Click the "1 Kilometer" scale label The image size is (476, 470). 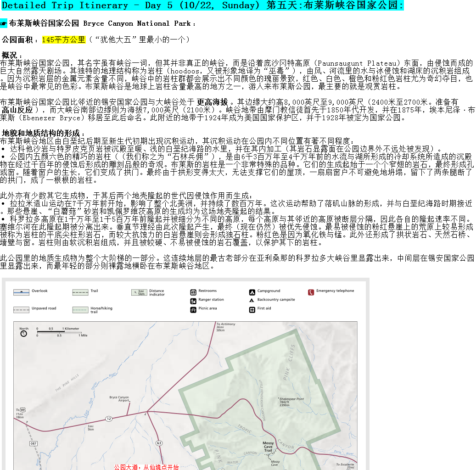(71, 329)
